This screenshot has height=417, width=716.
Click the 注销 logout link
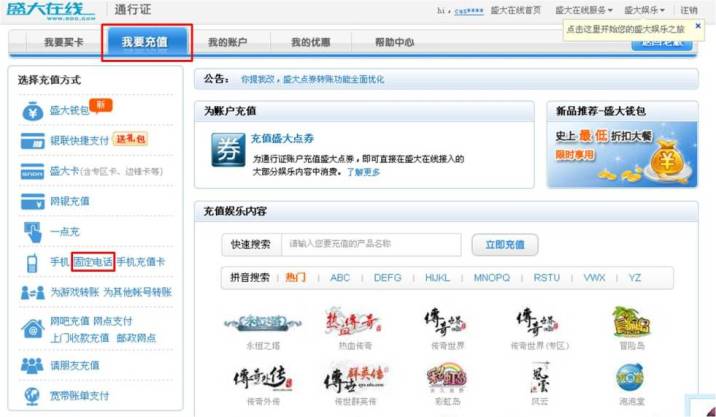click(x=689, y=10)
